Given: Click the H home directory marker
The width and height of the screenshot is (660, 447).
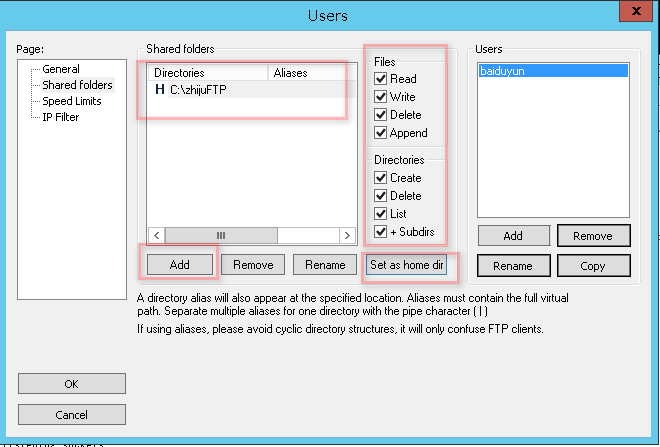Looking at the screenshot, I should (x=160, y=89).
